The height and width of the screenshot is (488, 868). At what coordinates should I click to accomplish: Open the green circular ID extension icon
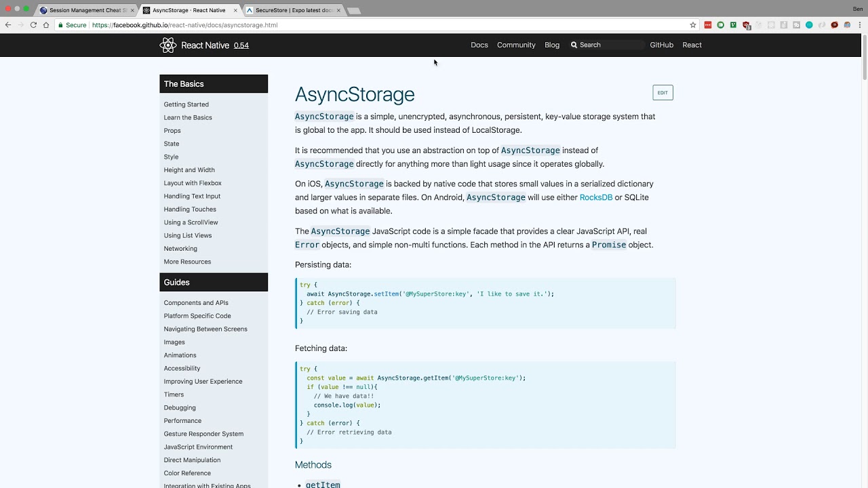[721, 25]
